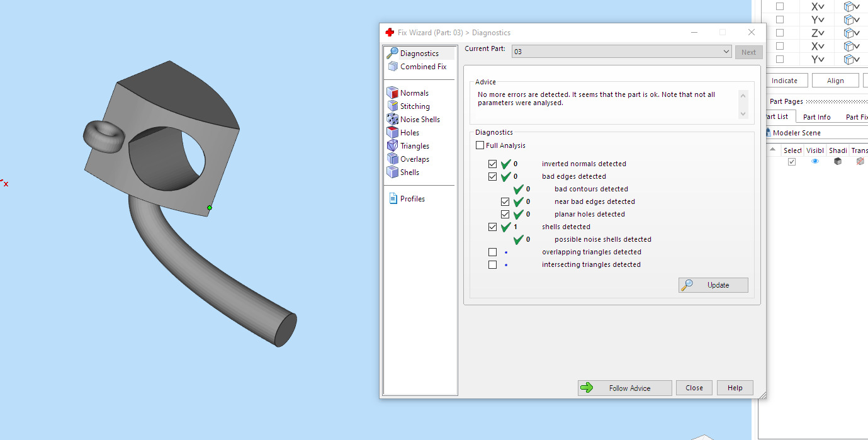Switch to the Part Info tab

817,117
